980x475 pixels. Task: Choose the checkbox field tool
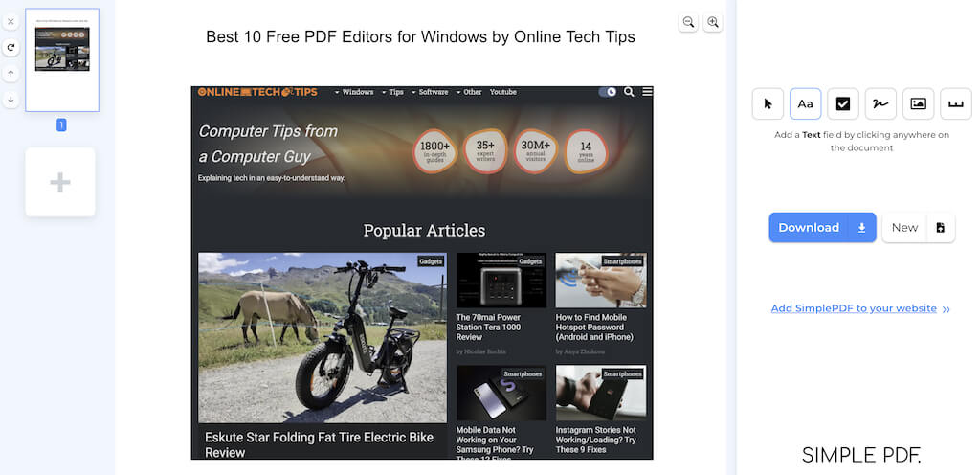coord(842,103)
